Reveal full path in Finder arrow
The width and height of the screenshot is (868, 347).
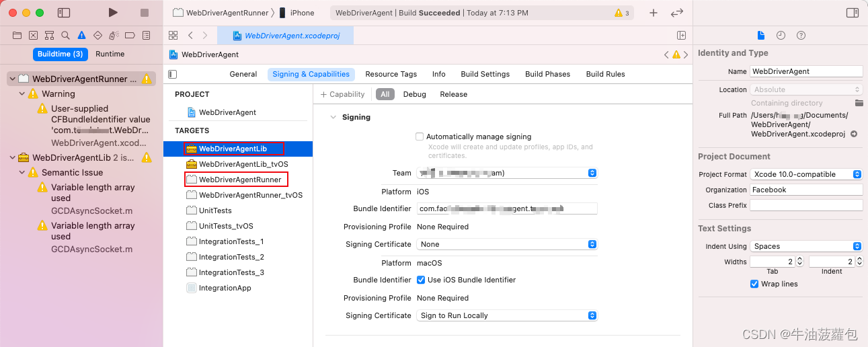point(854,134)
